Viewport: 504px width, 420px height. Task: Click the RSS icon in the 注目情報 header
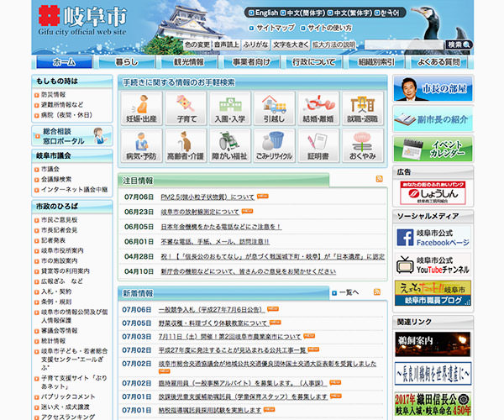coord(380,181)
